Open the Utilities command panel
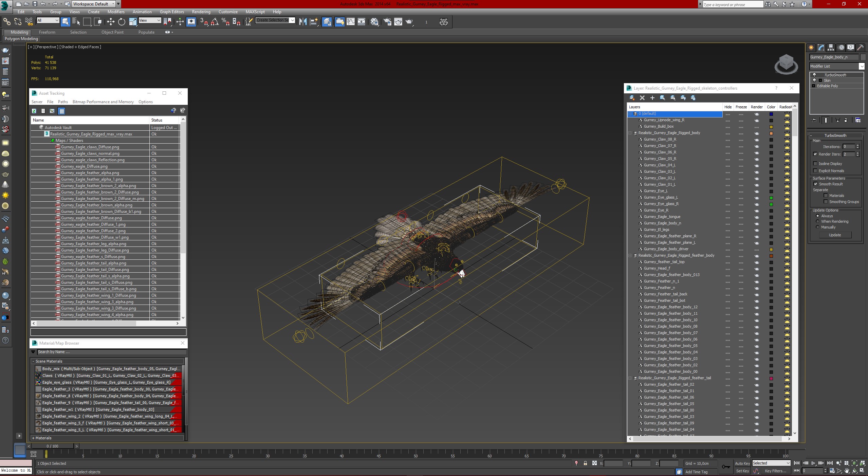Screen dimensions: 868x476 click(860, 48)
